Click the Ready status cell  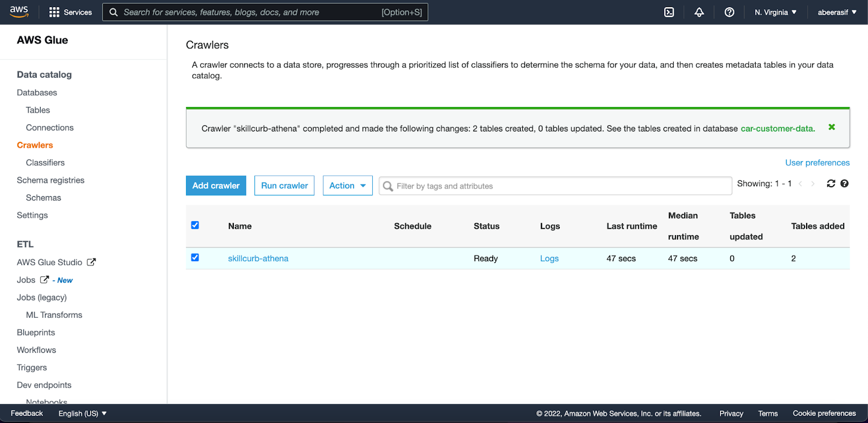(x=486, y=258)
